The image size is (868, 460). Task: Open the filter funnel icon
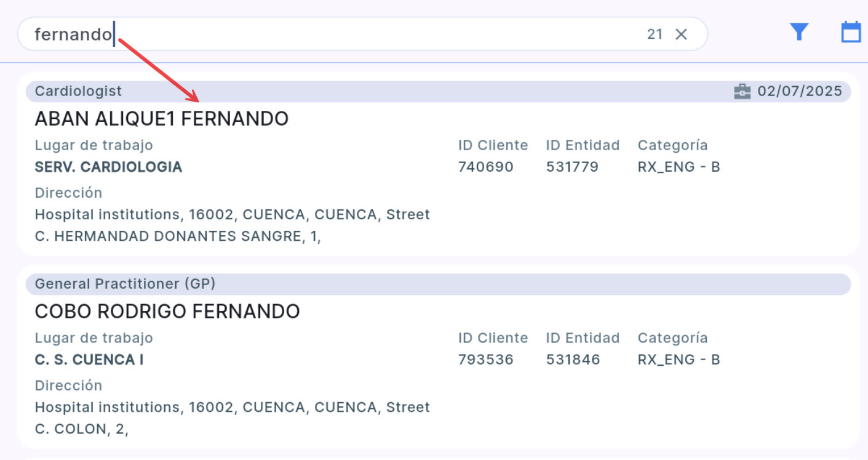coord(798,32)
